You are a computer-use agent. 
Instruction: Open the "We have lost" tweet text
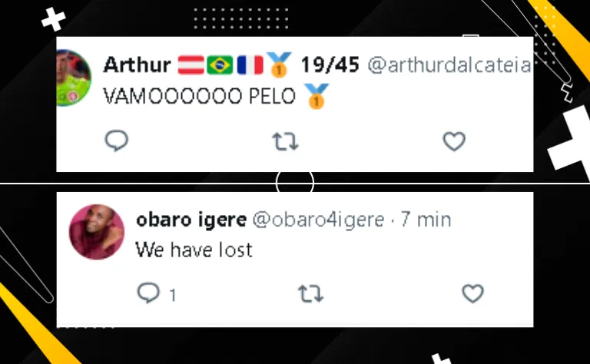point(194,250)
